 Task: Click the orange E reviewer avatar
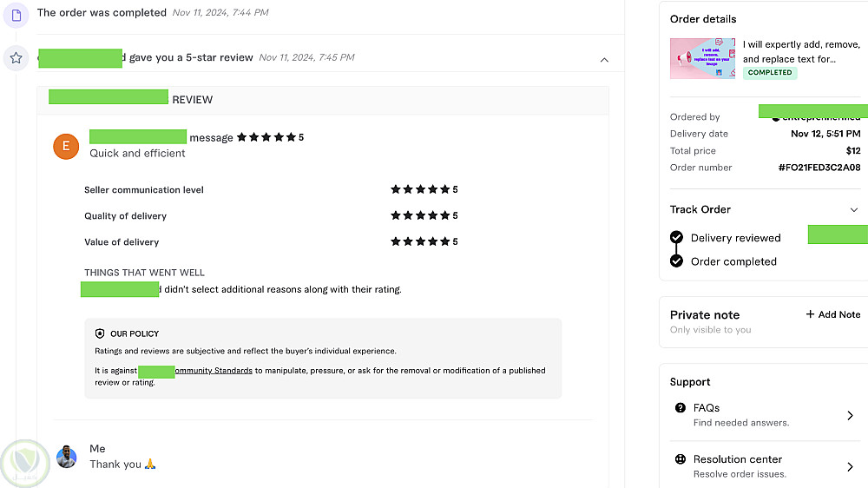tap(66, 146)
